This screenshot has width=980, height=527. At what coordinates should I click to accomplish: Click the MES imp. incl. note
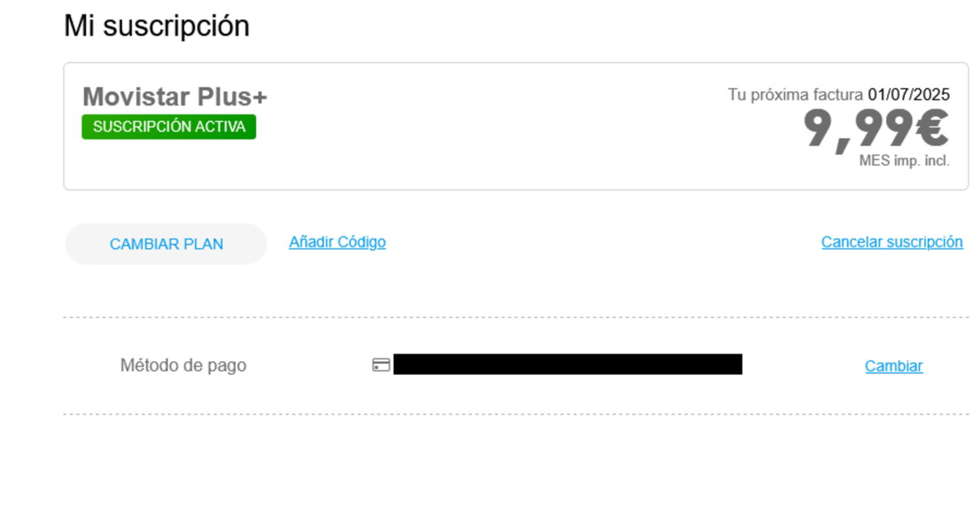(904, 161)
